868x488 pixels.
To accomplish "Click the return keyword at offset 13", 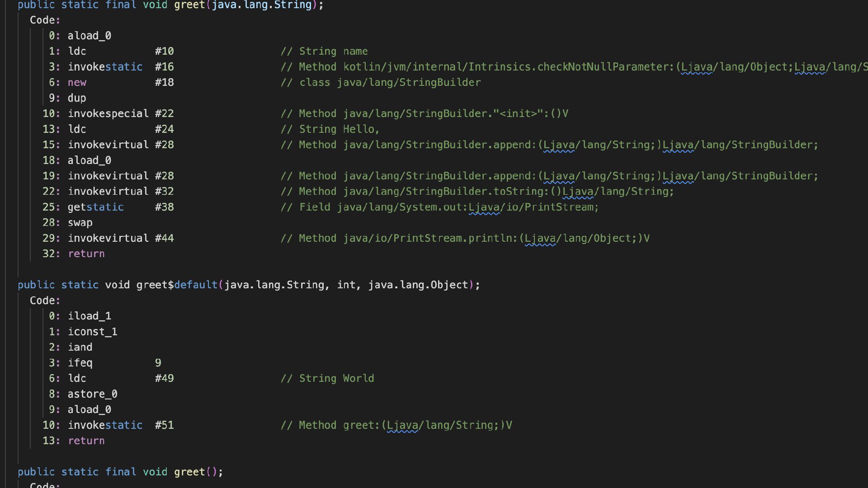I will [x=86, y=441].
